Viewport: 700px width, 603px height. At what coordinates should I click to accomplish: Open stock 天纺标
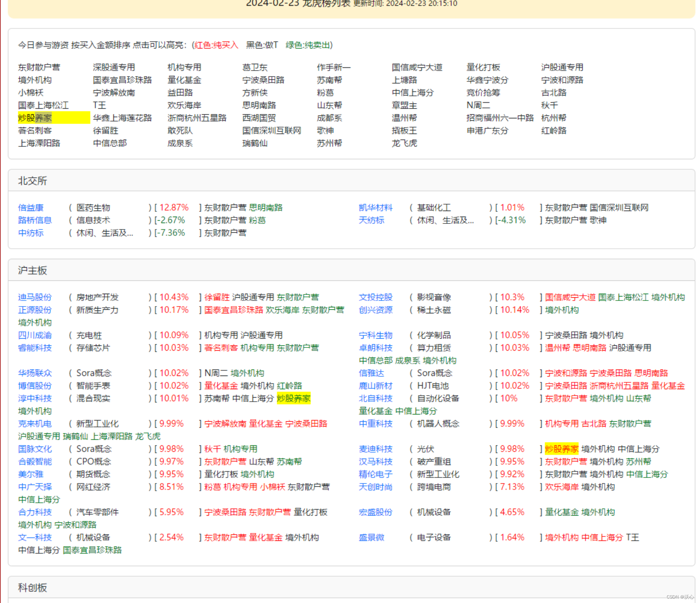pos(372,220)
